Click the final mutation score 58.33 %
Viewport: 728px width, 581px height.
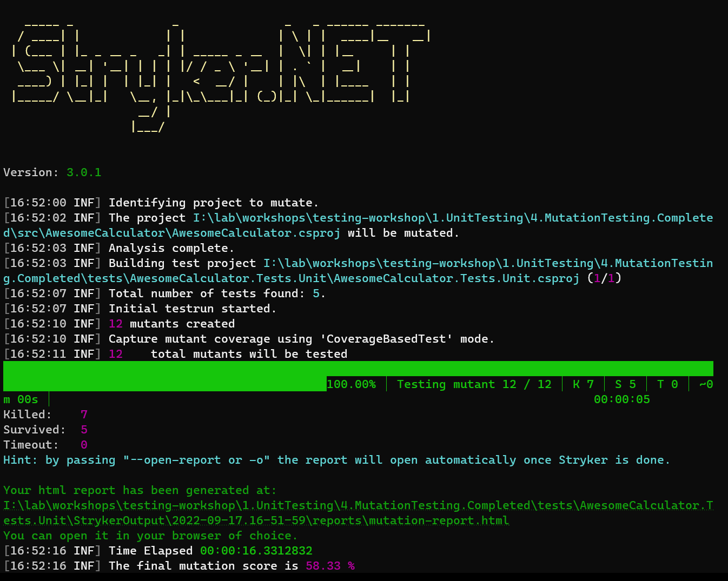point(330,566)
